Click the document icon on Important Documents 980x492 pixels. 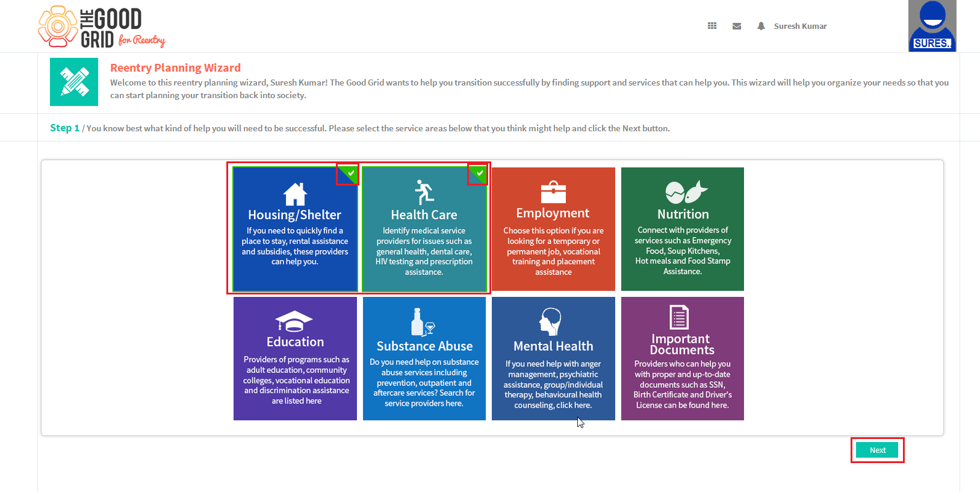click(679, 317)
